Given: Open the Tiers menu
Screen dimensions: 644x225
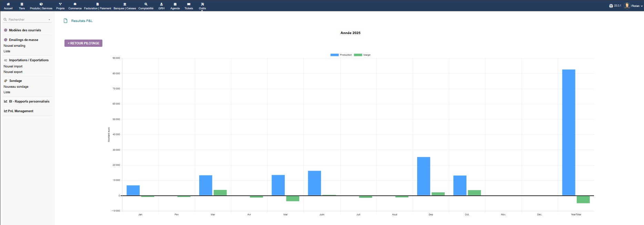Looking at the screenshot, I should (x=22, y=6).
